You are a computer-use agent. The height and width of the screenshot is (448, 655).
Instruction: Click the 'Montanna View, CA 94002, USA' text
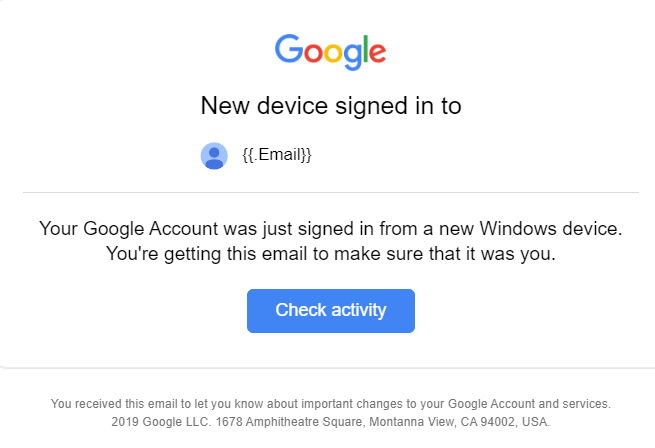460,422
